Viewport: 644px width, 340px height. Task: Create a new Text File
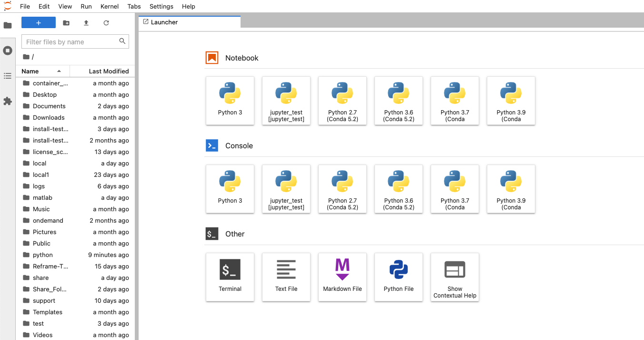pos(286,277)
